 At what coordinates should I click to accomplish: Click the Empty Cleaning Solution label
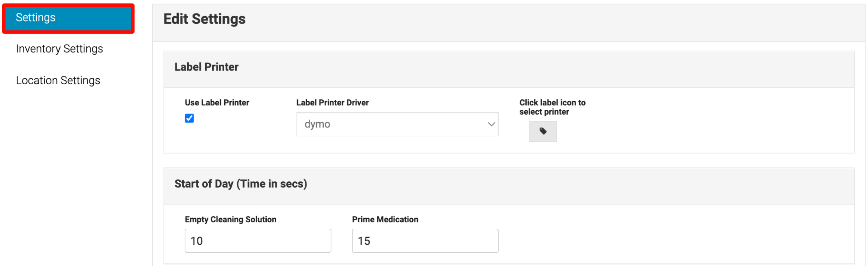tap(230, 219)
